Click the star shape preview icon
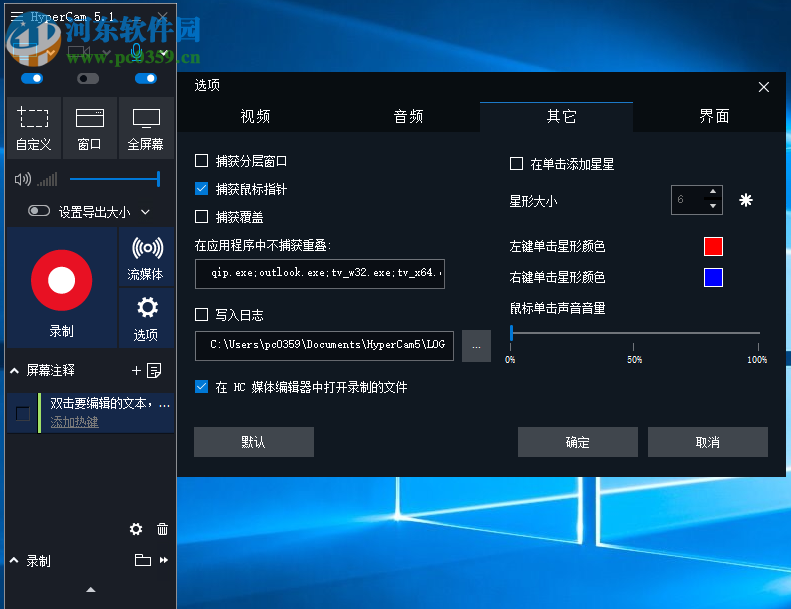The image size is (791, 609). point(746,200)
